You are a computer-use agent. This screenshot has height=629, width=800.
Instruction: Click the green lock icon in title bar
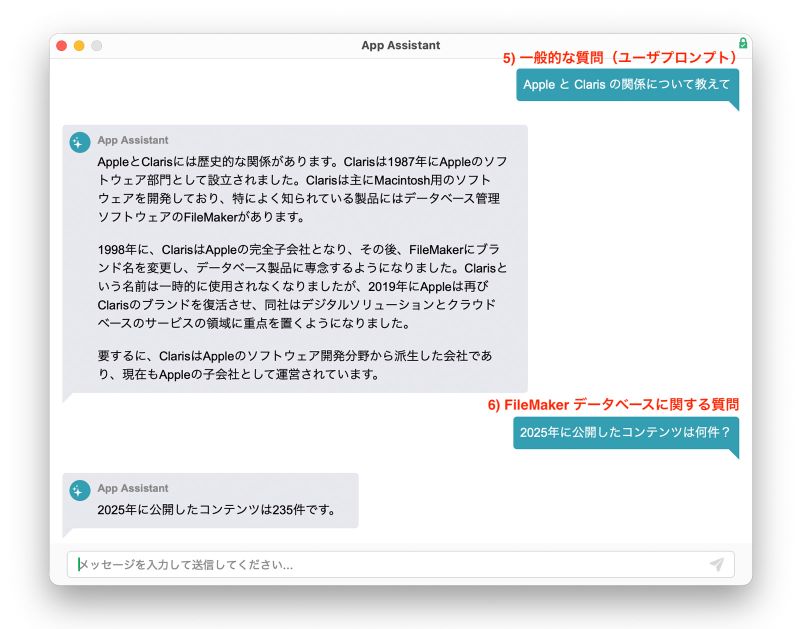tap(742, 44)
